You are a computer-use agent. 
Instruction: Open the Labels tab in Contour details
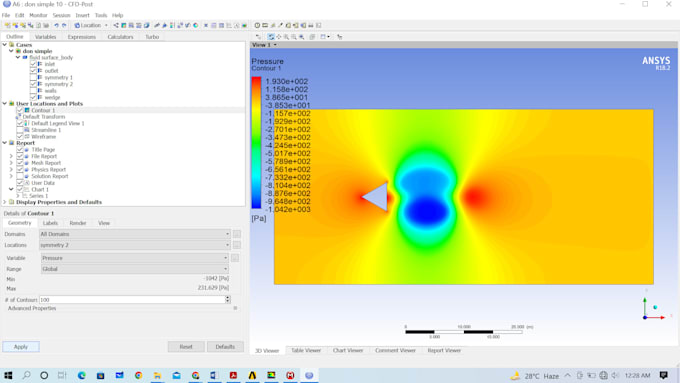click(x=50, y=223)
